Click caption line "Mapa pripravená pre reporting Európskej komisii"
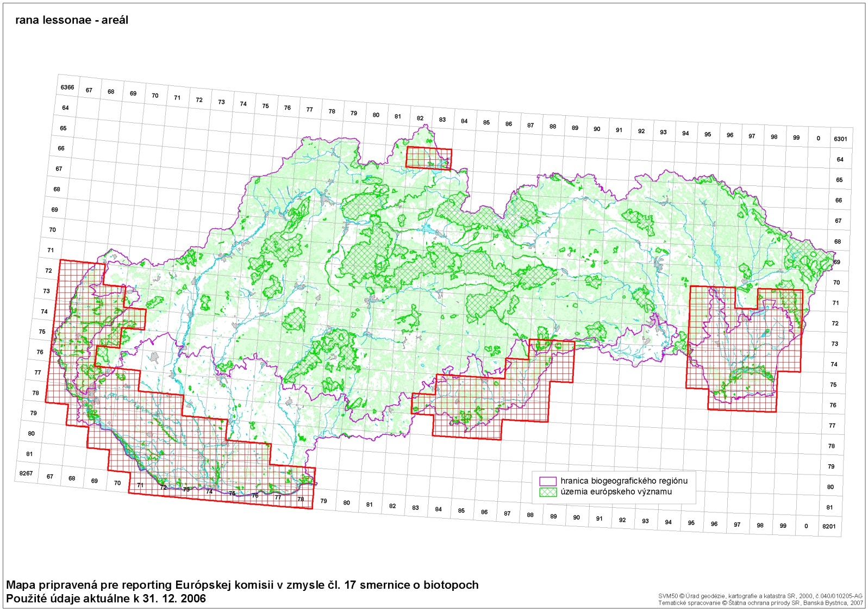This screenshot has height=611, width=868. tap(242, 585)
